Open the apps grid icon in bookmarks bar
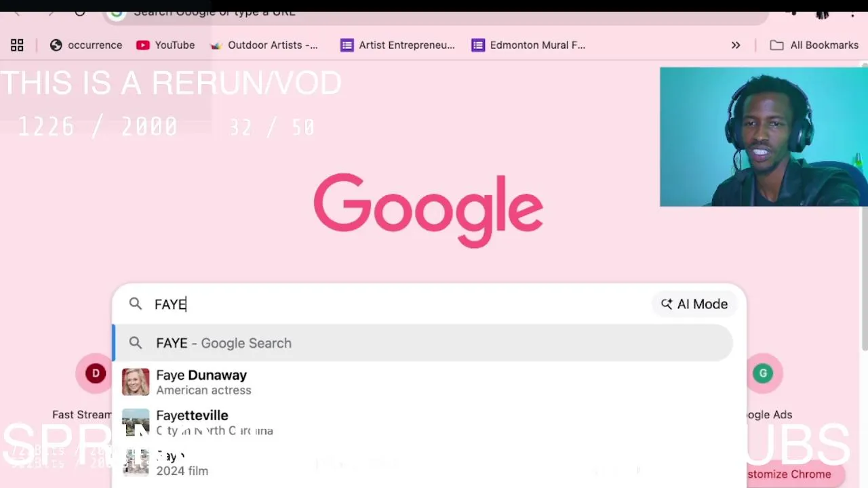This screenshot has height=488, width=868. point(17,45)
